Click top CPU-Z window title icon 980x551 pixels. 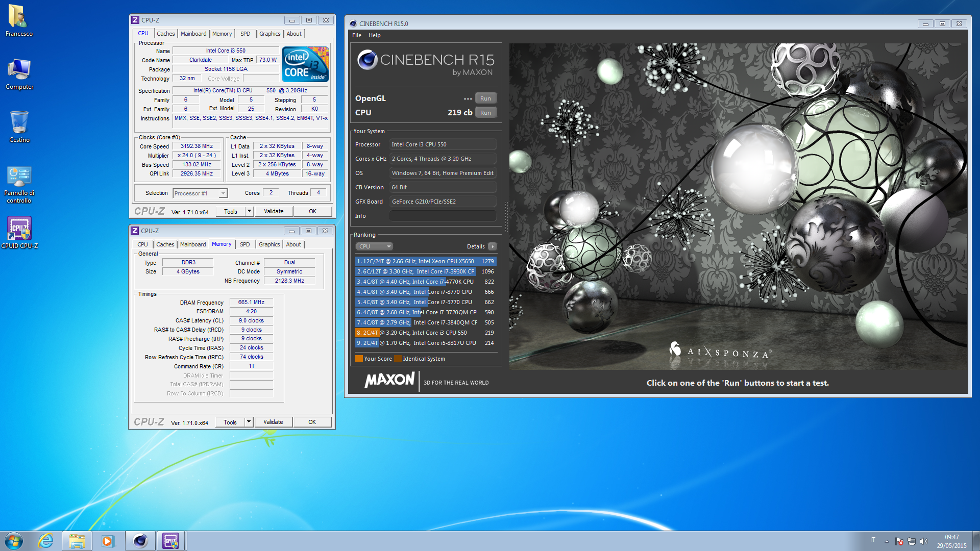pos(135,20)
